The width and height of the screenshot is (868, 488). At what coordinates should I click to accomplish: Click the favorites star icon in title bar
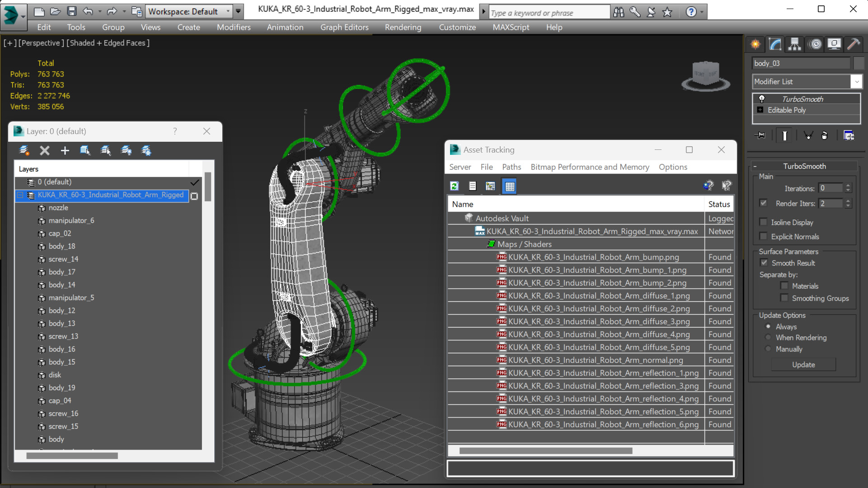pos(667,12)
